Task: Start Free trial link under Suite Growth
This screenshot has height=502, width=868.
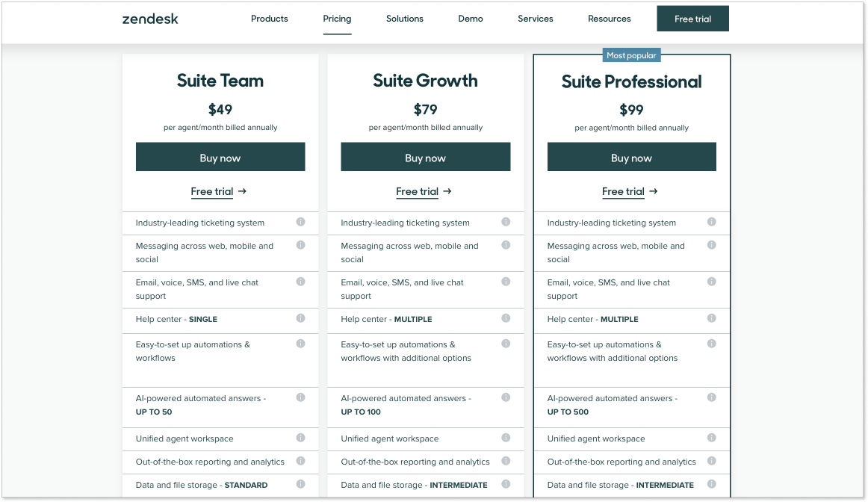Action: (x=424, y=191)
